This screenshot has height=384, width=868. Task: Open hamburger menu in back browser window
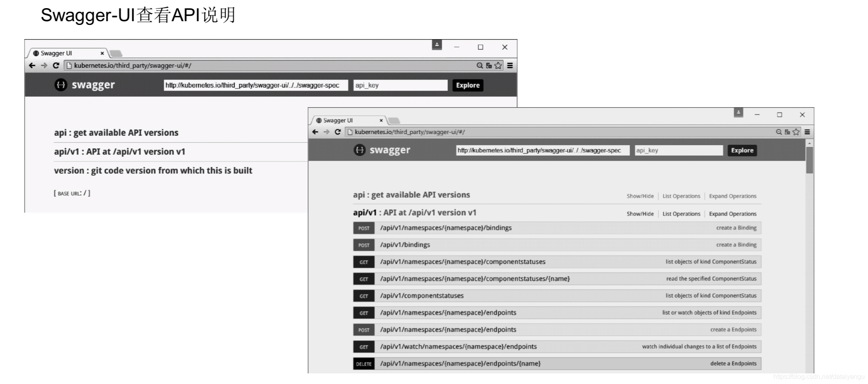(x=510, y=66)
